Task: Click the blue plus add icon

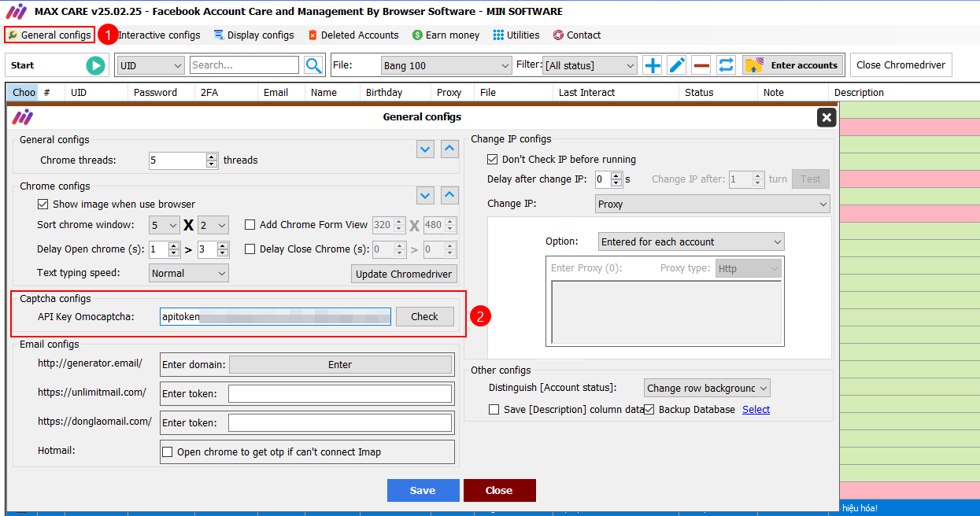Action: tap(653, 65)
